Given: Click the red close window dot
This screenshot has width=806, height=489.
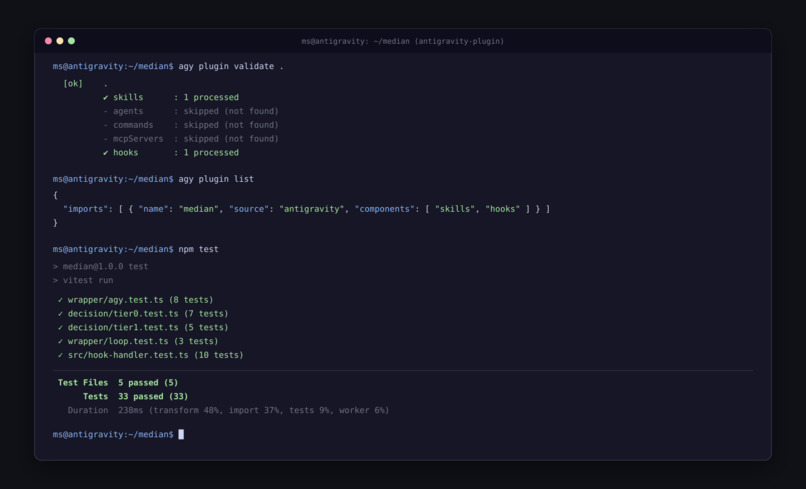Looking at the screenshot, I should pyautogui.click(x=48, y=41).
